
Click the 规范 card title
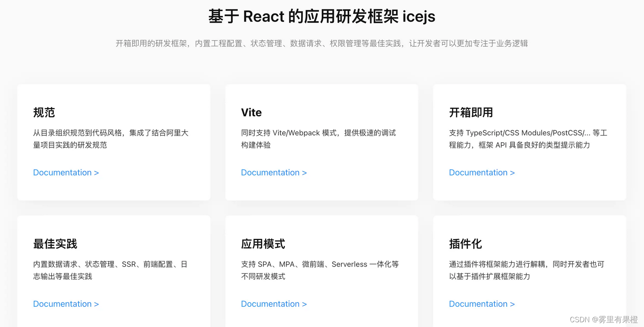pyautogui.click(x=44, y=112)
